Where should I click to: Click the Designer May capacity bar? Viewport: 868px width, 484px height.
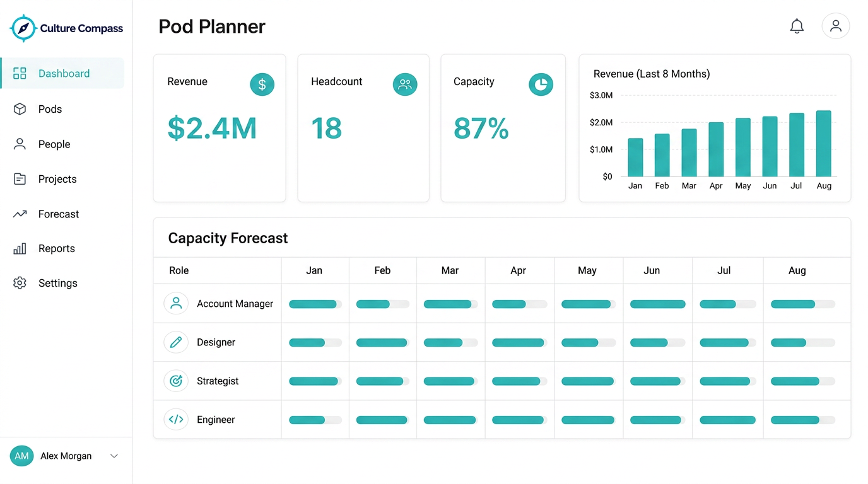point(588,343)
